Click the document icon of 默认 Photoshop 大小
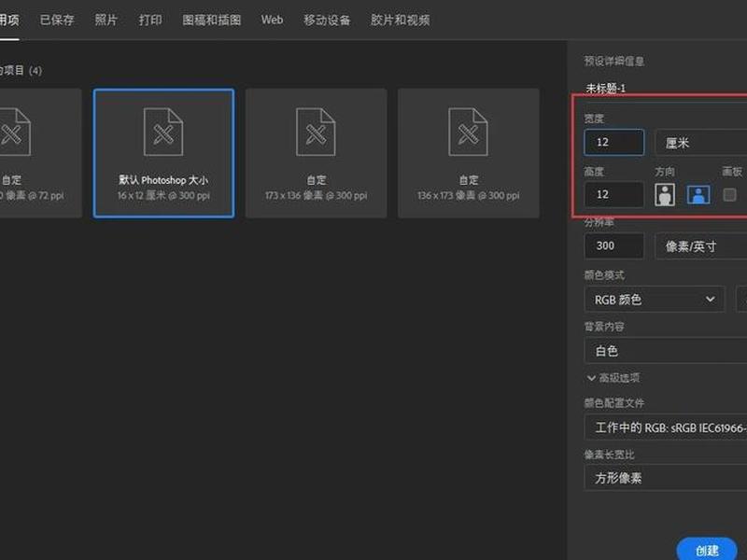This screenshot has width=747, height=560. tap(163, 132)
